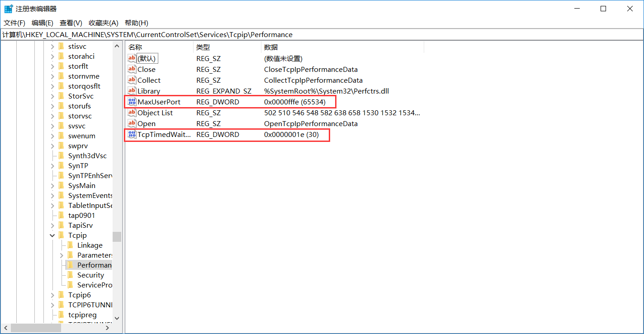The image size is (644, 334).
Task: Expand the SysMain tree node
Action: (x=52, y=185)
